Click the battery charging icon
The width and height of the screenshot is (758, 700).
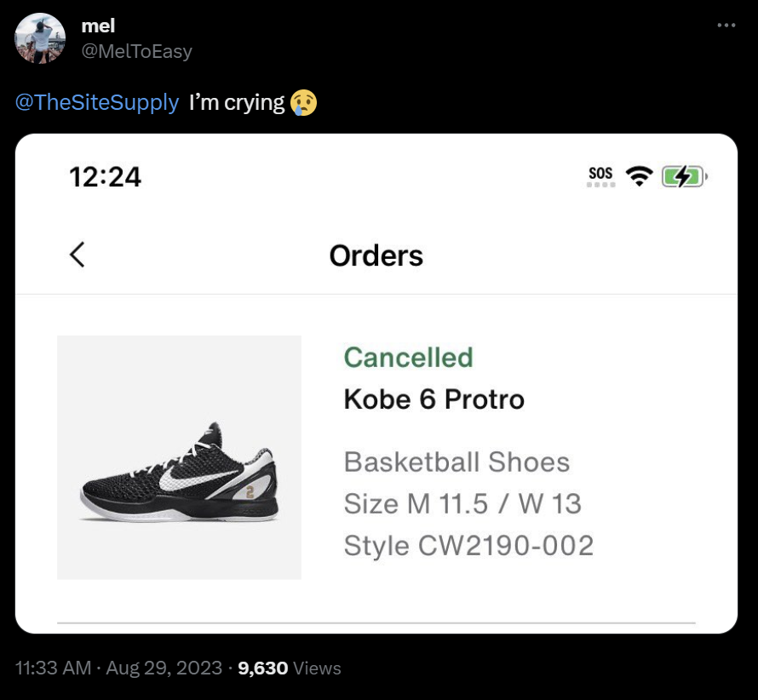pyautogui.click(x=683, y=176)
